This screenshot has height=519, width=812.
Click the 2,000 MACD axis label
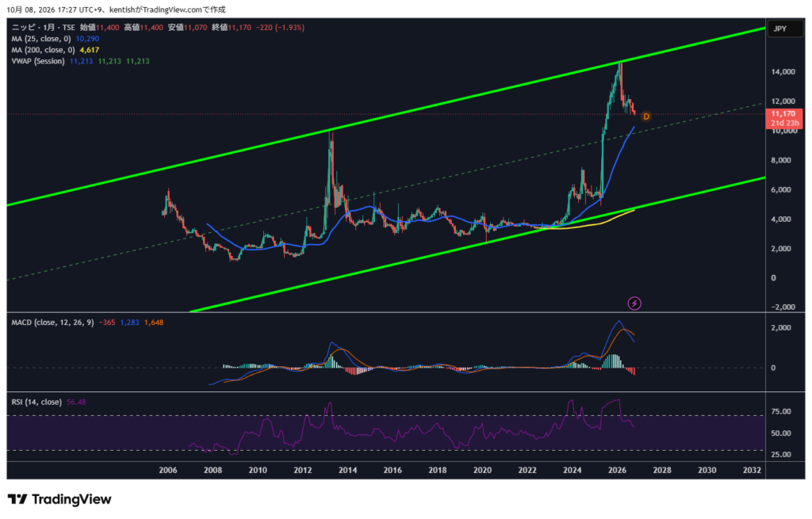[781, 327]
